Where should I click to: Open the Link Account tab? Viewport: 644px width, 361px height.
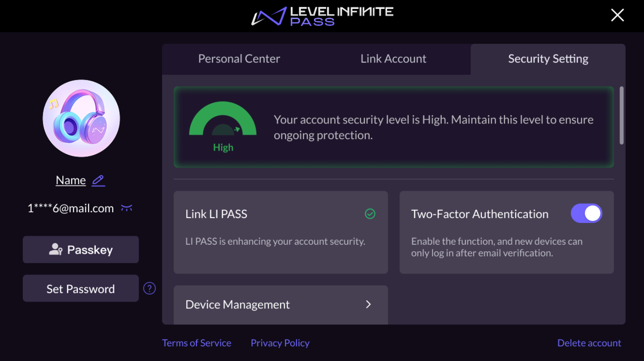coord(393,58)
